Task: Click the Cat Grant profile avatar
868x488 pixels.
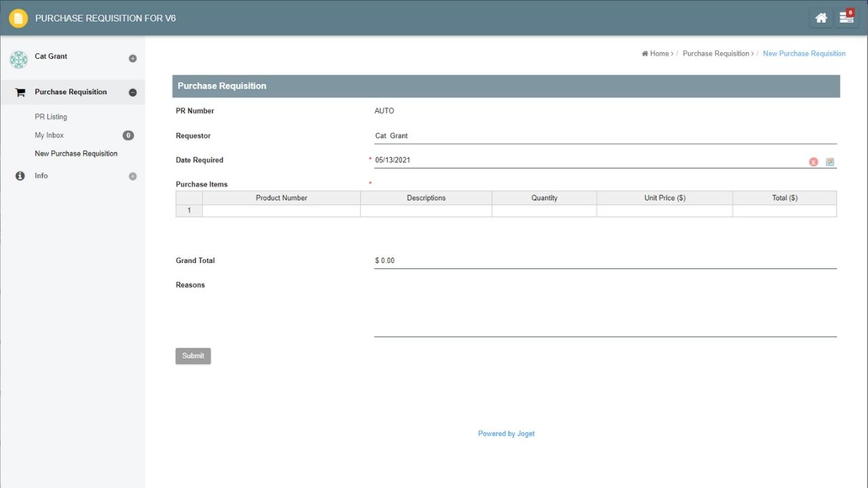Action: [18, 60]
